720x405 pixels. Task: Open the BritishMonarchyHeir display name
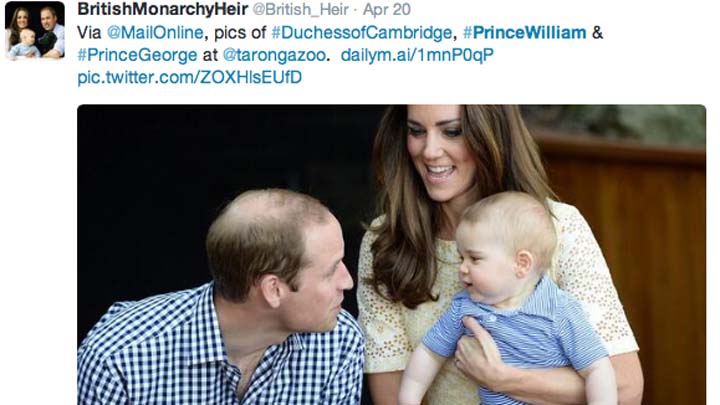point(163,9)
